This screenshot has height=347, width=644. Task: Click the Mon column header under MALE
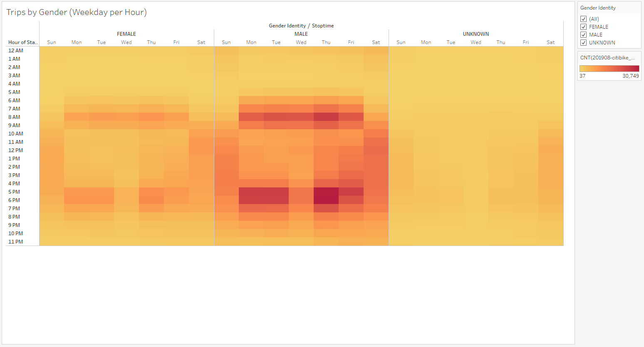coord(251,42)
